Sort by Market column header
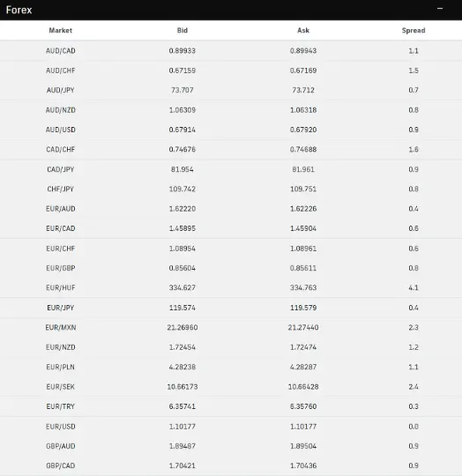 pos(61,30)
